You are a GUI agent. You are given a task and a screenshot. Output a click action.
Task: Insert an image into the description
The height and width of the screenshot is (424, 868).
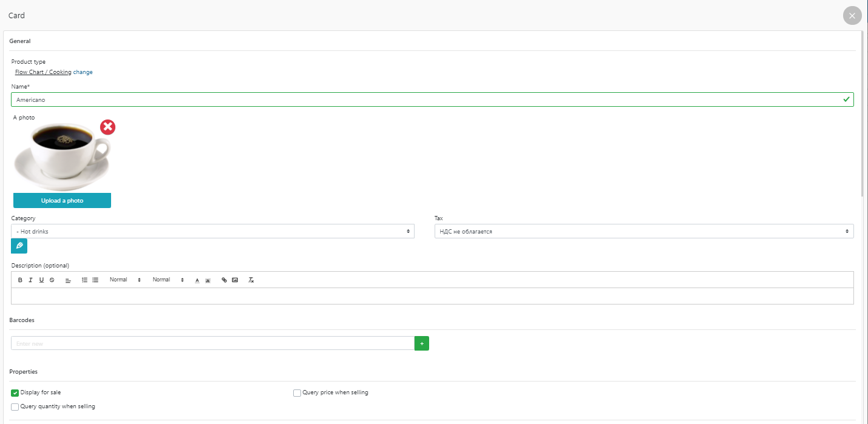pos(235,280)
